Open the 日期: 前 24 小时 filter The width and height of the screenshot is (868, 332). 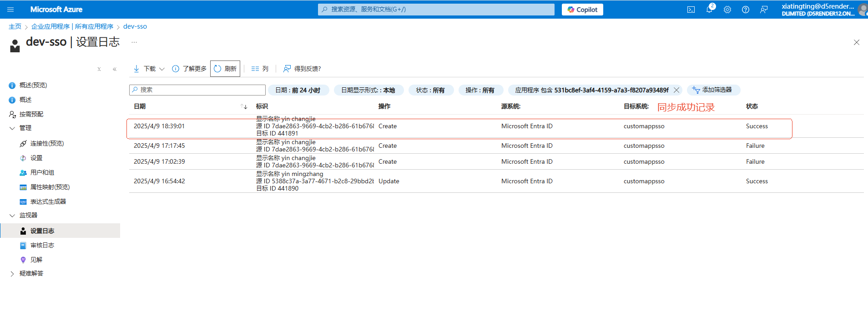[298, 90]
